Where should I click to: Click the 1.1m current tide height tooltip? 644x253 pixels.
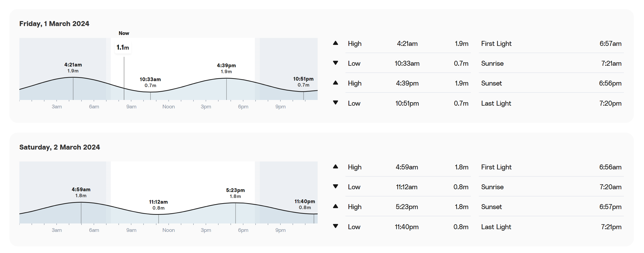point(123,47)
